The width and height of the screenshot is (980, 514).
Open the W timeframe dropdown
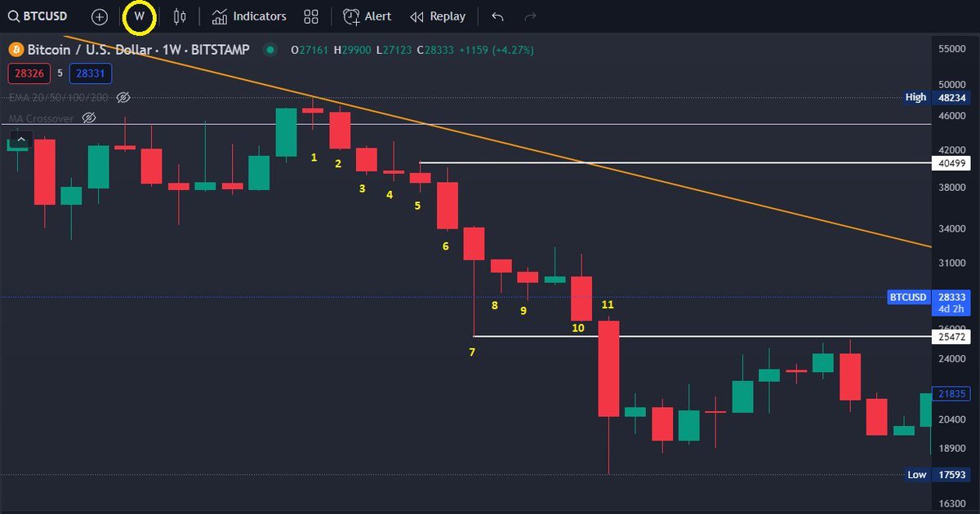coord(139,16)
